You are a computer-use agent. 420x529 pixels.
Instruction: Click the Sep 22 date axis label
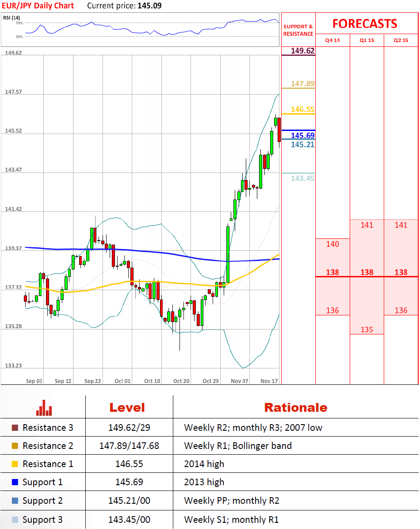(92, 381)
